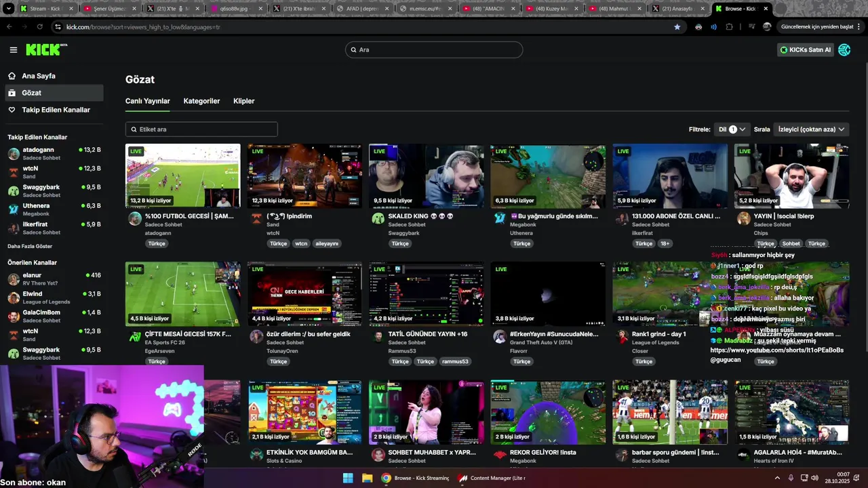Click the Ana Sayfa home icon
868x488 pixels.
12,76
